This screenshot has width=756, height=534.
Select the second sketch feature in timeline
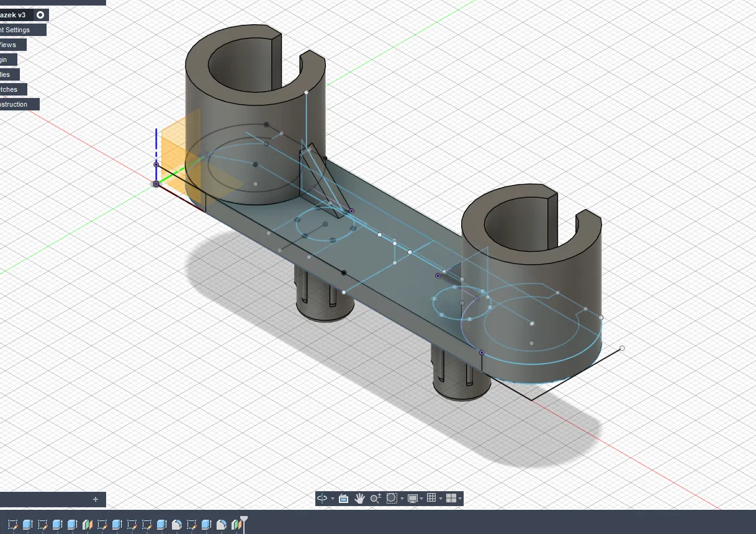43,525
